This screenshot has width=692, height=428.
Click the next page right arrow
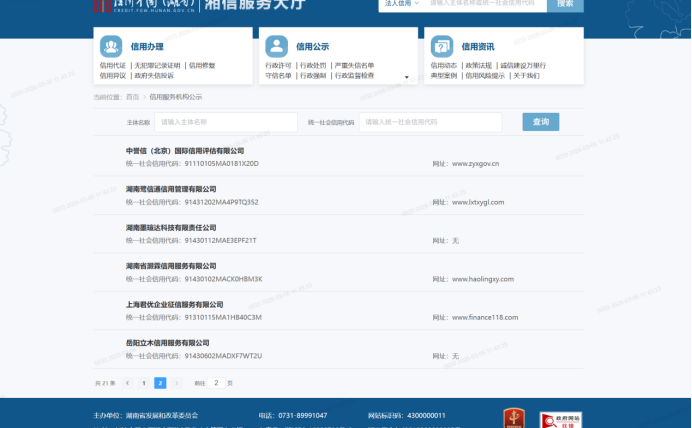tap(177, 383)
